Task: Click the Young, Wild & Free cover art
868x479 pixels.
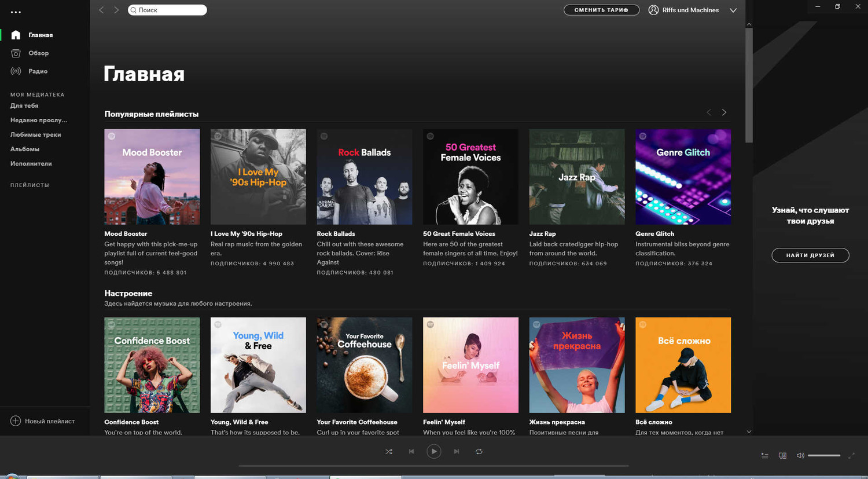Action: click(258, 365)
